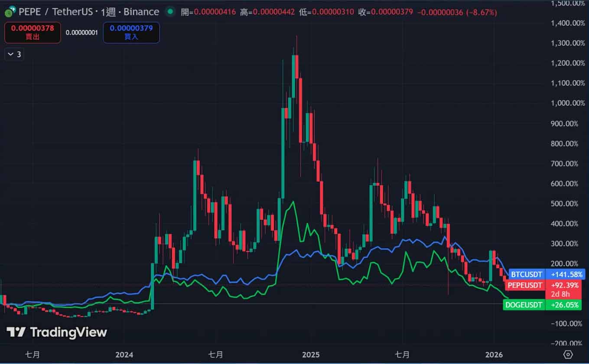Select the DOGEUSDT price scale label
The width and height of the screenshot is (589, 364).
click(x=524, y=305)
